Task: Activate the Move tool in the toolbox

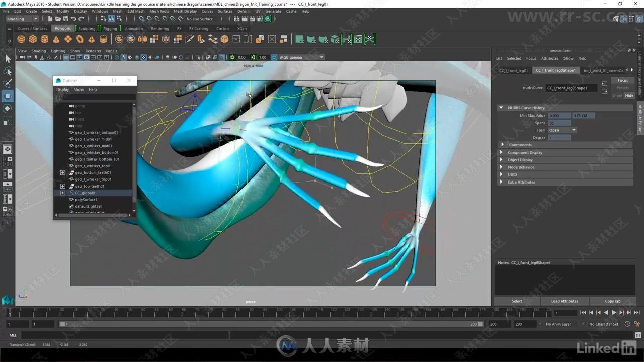Action: click(8, 96)
